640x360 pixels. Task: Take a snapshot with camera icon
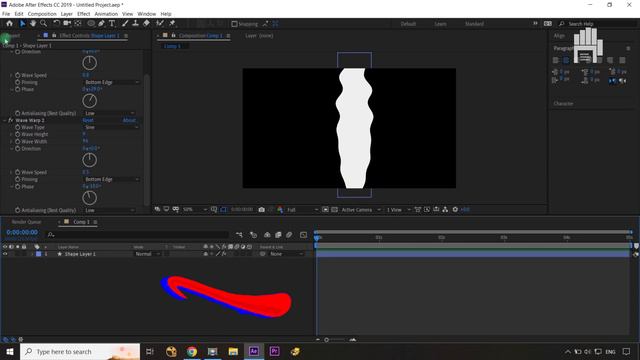(262, 209)
